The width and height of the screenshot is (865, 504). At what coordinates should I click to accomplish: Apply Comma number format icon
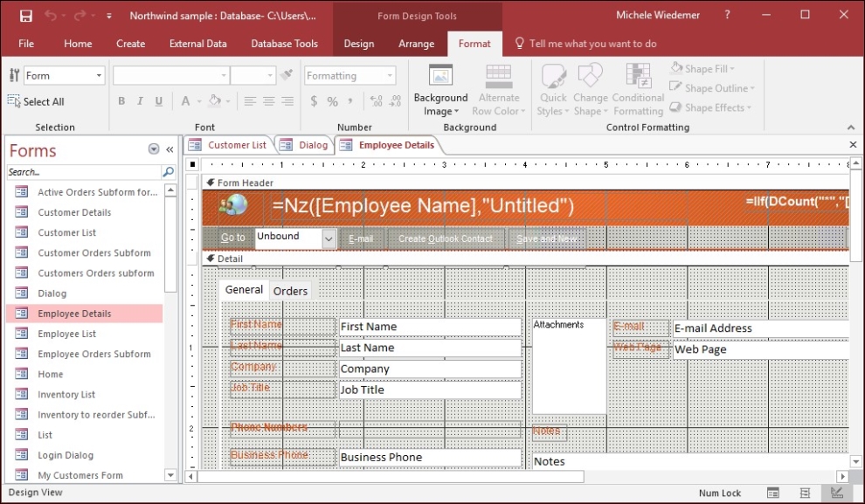coord(350,101)
